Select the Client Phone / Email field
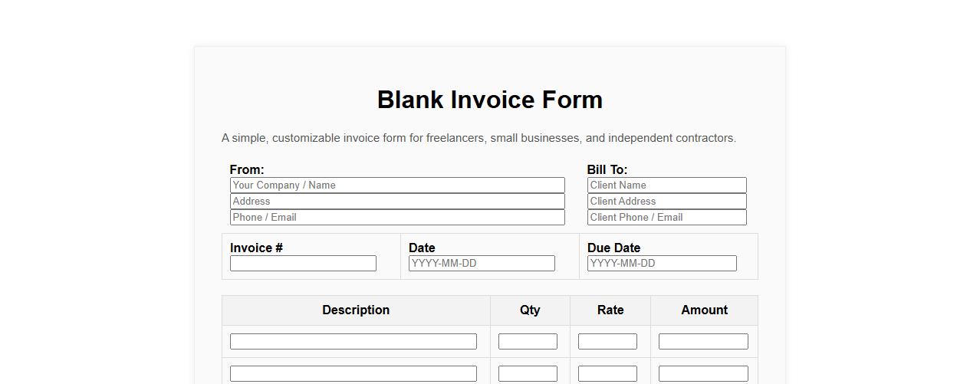 click(x=667, y=217)
